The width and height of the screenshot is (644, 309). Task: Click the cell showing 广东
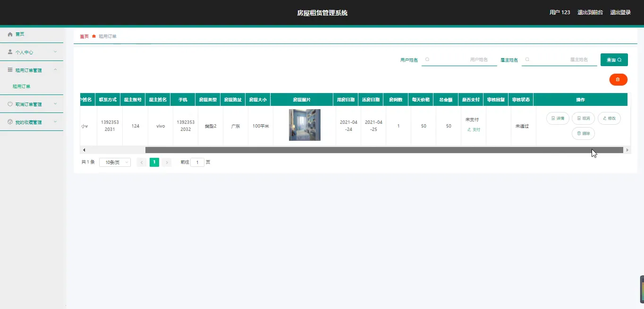pyautogui.click(x=236, y=126)
